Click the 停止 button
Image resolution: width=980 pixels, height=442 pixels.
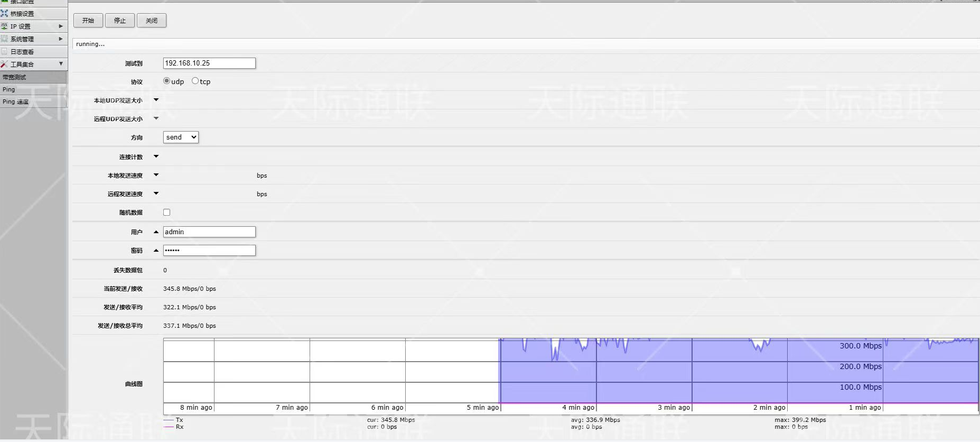(120, 21)
